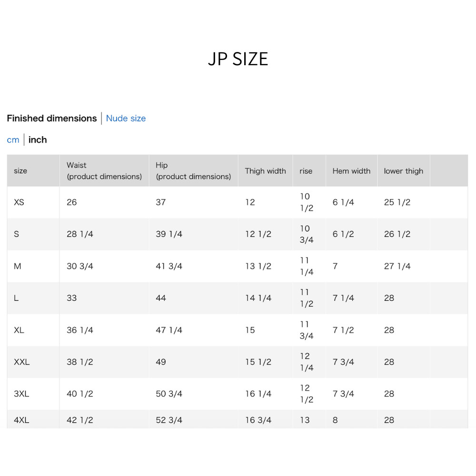This screenshot has height=476, width=476.
Task: Click the 4XL size row label
Action: pos(21,420)
